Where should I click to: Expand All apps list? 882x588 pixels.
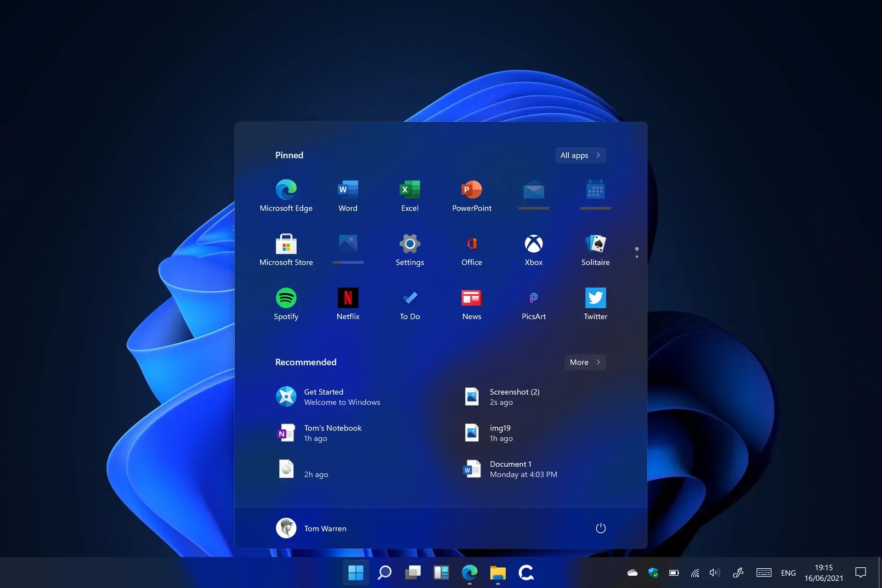click(x=579, y=155)
